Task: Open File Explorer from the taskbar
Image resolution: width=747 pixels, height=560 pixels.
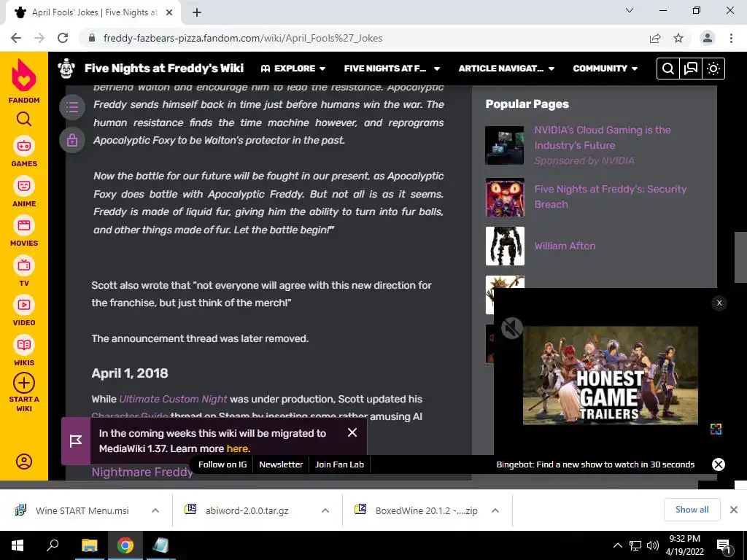Action: pos(89,545)
